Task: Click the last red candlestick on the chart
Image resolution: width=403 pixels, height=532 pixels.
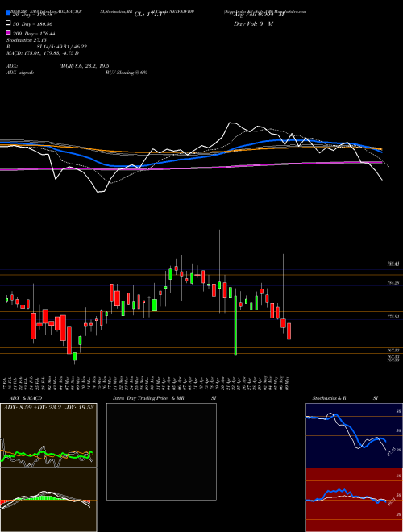Action: [x=289, y=330]
